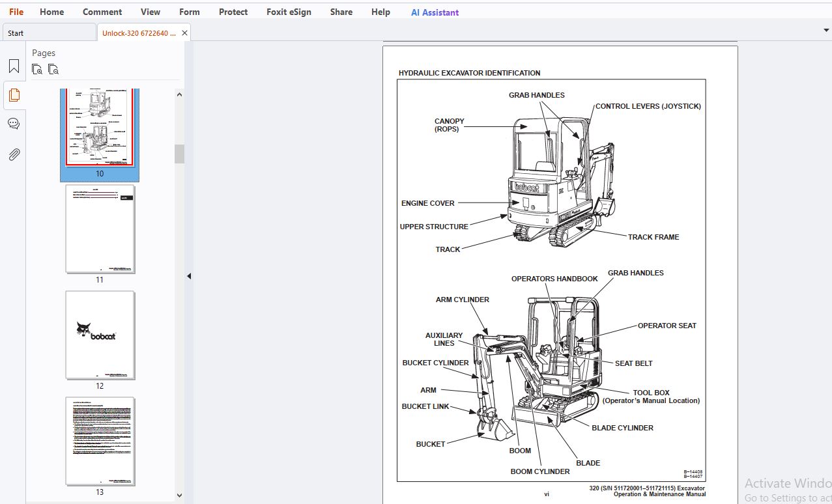Toggle the Pages thumbnail panel icon

point(14,95)
